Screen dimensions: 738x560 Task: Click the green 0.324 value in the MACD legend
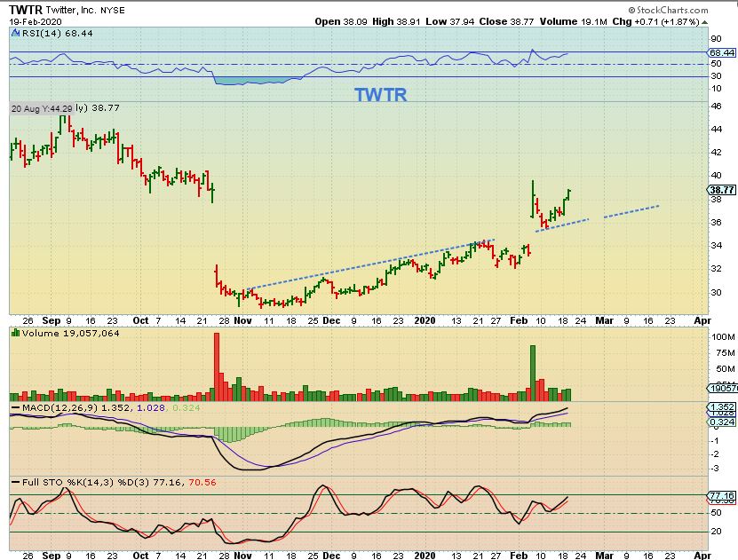point(186,407)
